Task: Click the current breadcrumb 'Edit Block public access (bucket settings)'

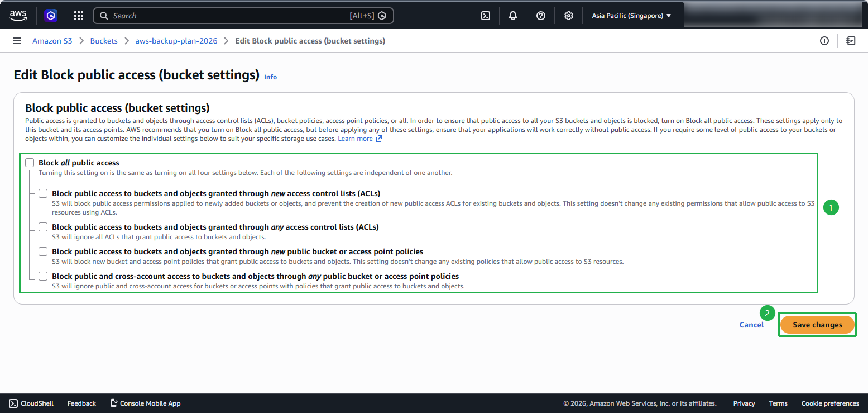Action: pos(310,41)
